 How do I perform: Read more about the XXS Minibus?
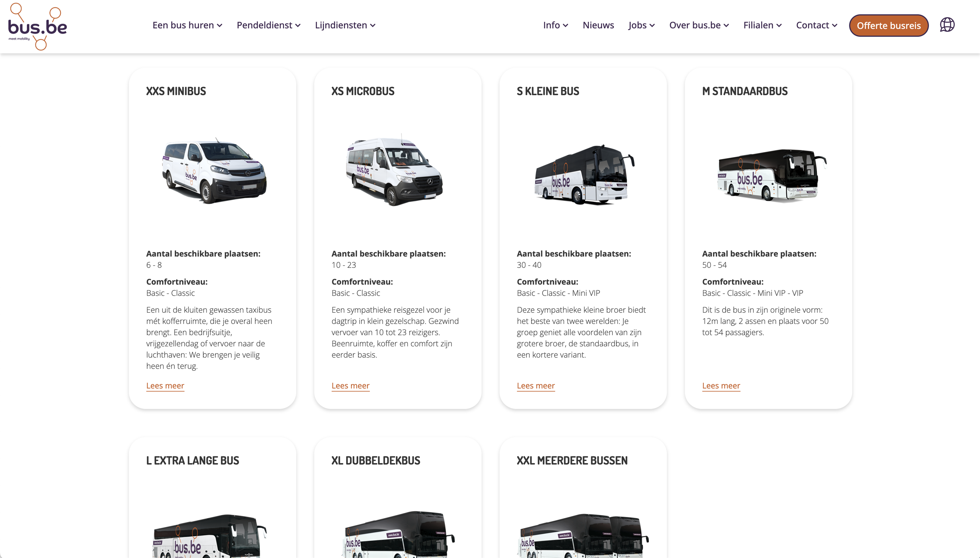pos(165,386)
